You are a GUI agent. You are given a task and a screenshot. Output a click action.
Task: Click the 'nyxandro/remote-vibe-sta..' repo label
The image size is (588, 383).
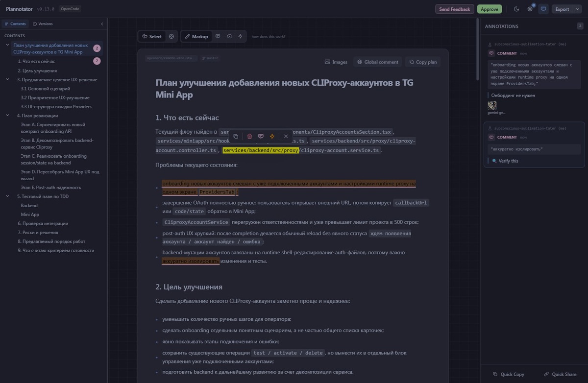[x=171, y=58]
